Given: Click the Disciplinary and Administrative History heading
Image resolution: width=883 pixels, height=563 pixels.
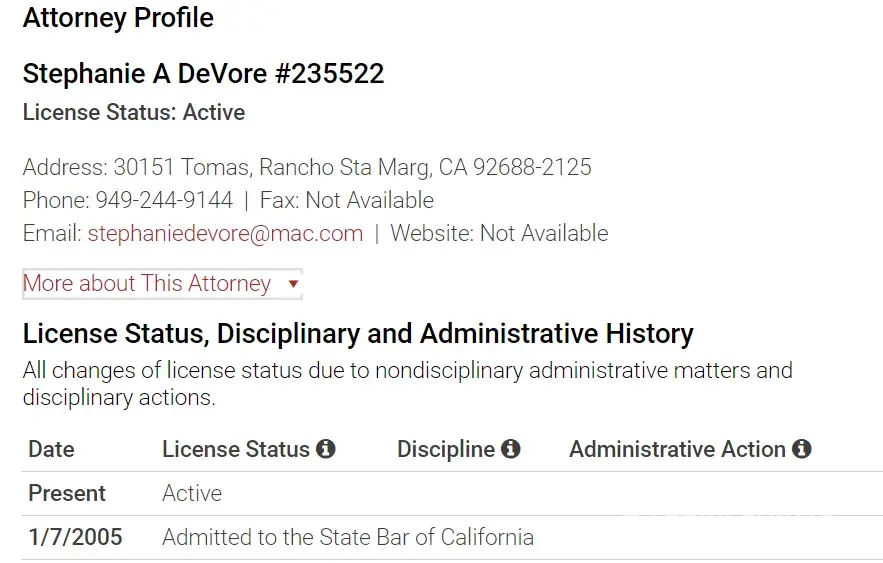Looking at the screenshot, I should [x=358, y=334].
